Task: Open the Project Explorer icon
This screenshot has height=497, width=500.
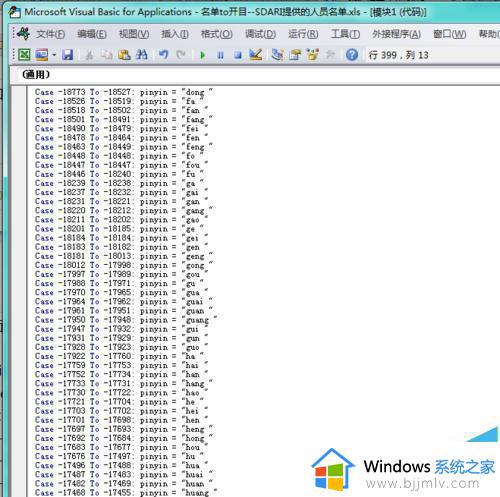Action: coord(277,55)
